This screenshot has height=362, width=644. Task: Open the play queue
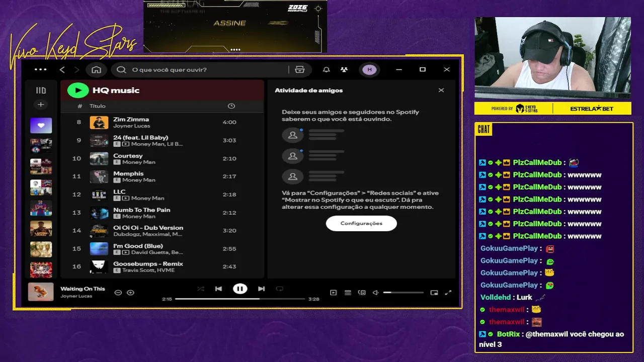pos(348,293)
